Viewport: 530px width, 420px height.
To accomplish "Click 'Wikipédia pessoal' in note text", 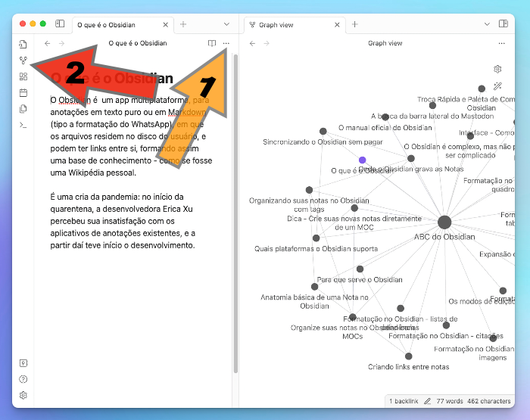I will click(102, 173).
